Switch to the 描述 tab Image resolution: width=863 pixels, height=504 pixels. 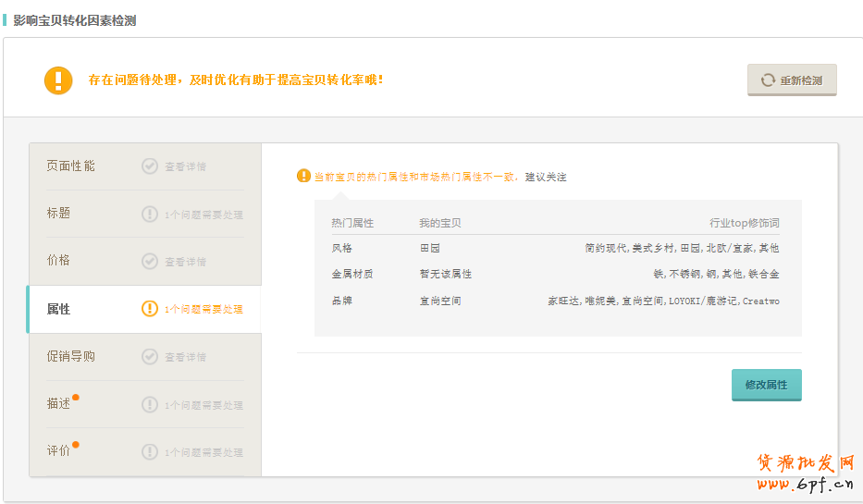[59, 404]
